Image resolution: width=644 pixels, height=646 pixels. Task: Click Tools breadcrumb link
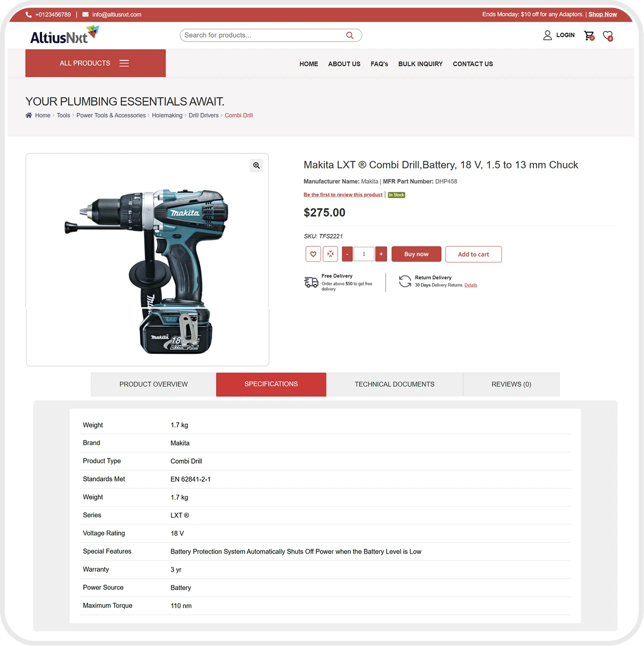tap(64, 115)
